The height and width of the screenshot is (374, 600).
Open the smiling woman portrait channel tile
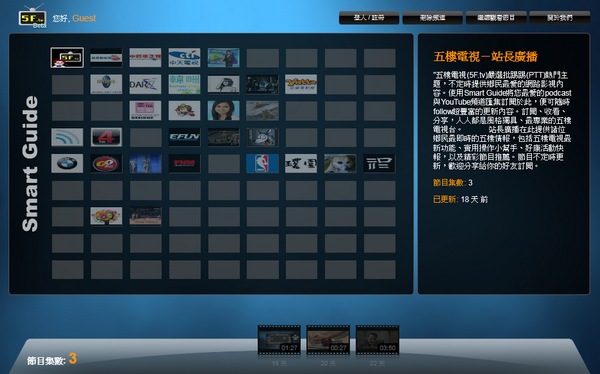tap(223, 111)
